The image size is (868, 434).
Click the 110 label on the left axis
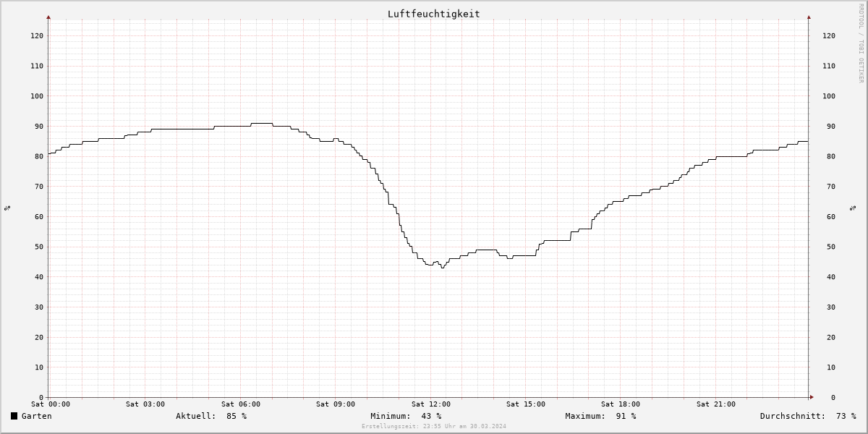click(37, 66)
